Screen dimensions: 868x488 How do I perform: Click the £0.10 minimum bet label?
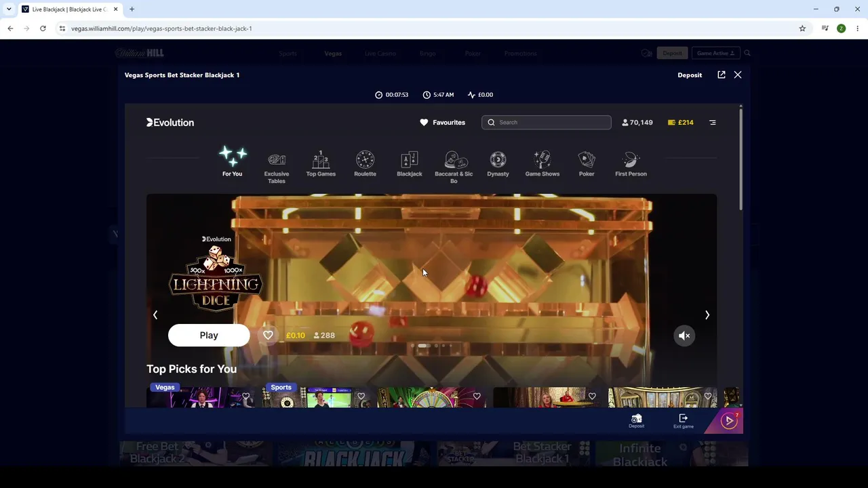(x=295, y=335)
